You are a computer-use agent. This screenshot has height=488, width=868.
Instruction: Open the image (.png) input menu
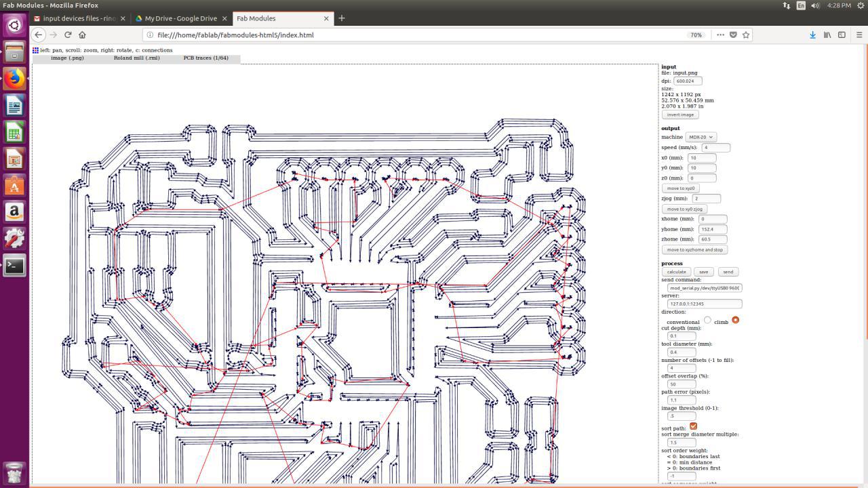coord(67,58)
